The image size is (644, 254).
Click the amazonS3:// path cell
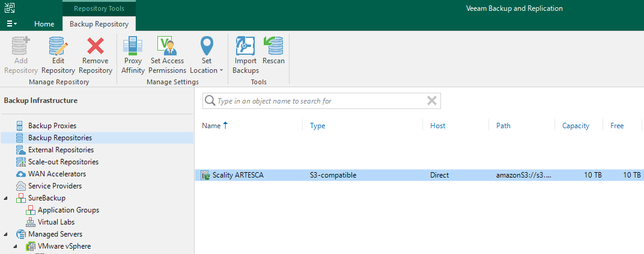click(x=524, y=175)
